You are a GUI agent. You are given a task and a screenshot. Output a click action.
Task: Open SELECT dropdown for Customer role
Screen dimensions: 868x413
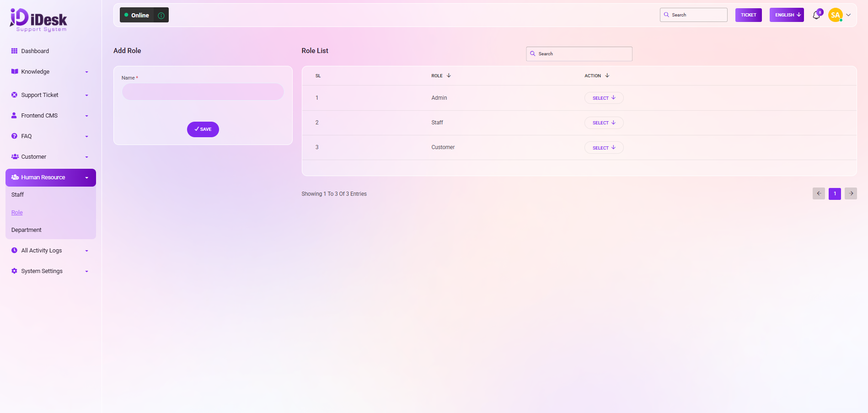click(x=604, y=148)
